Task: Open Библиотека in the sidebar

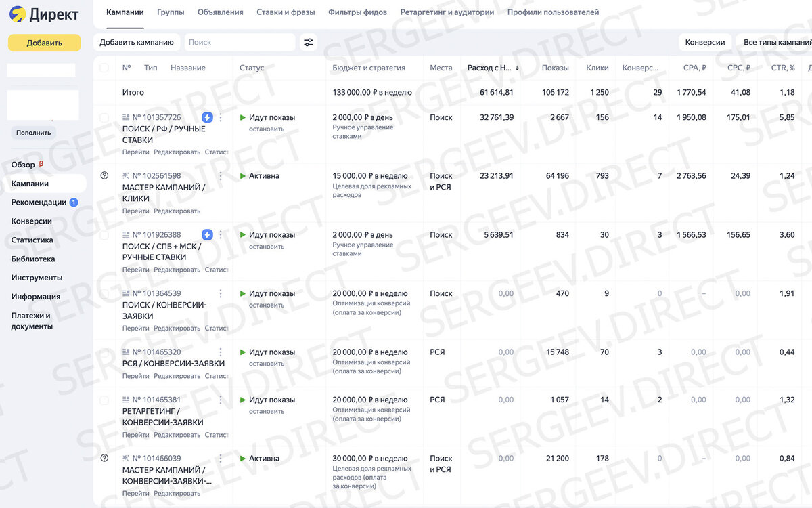Action: 33,259
